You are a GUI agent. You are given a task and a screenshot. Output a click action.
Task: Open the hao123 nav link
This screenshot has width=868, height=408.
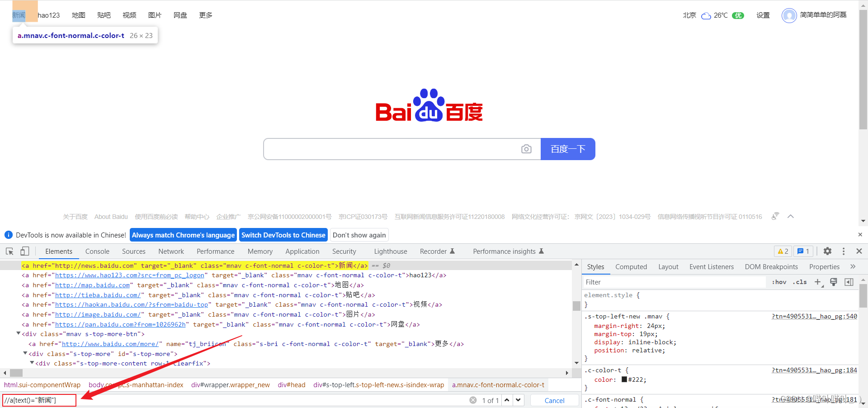[x=49, y=15]
